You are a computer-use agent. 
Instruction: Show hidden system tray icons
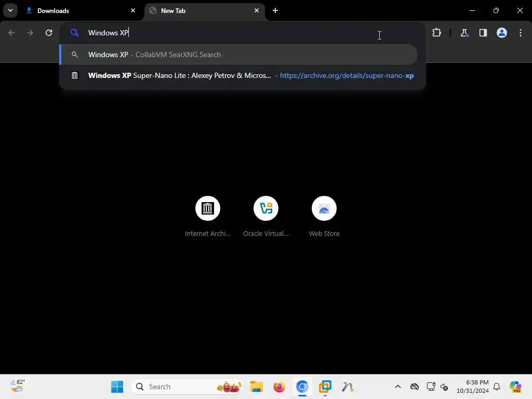click(x=398, y=387)
